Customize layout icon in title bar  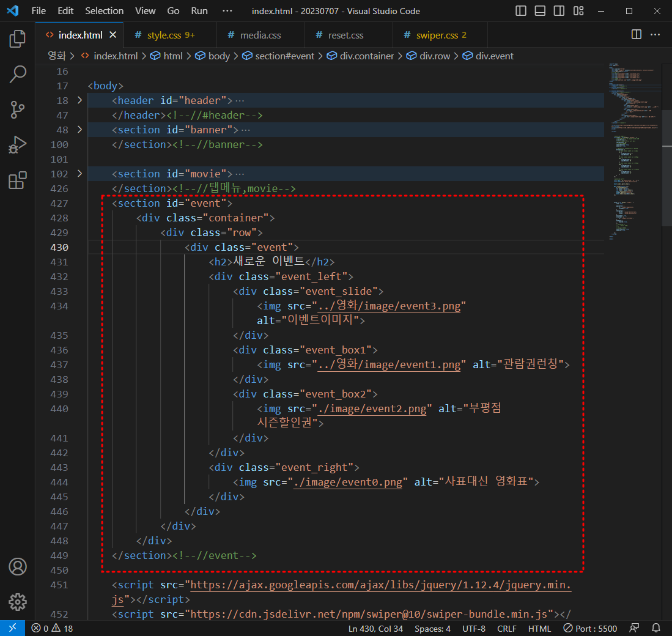578,11
